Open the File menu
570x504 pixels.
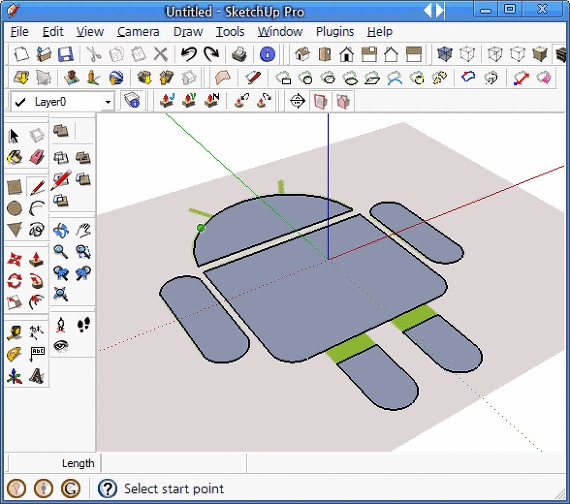(19, 32)
